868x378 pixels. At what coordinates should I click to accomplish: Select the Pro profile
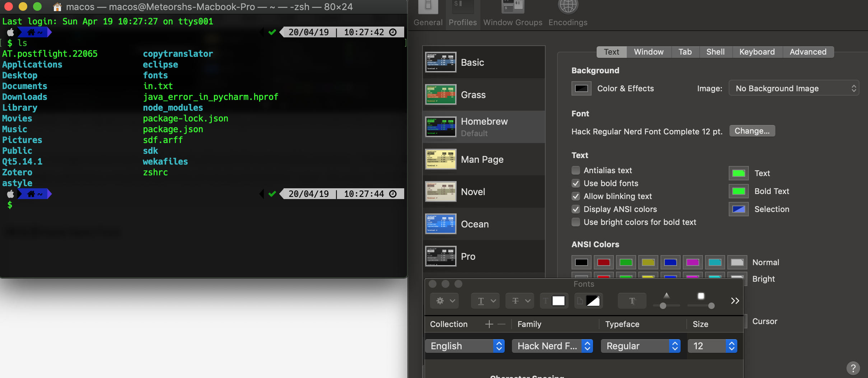coord(484,256)
